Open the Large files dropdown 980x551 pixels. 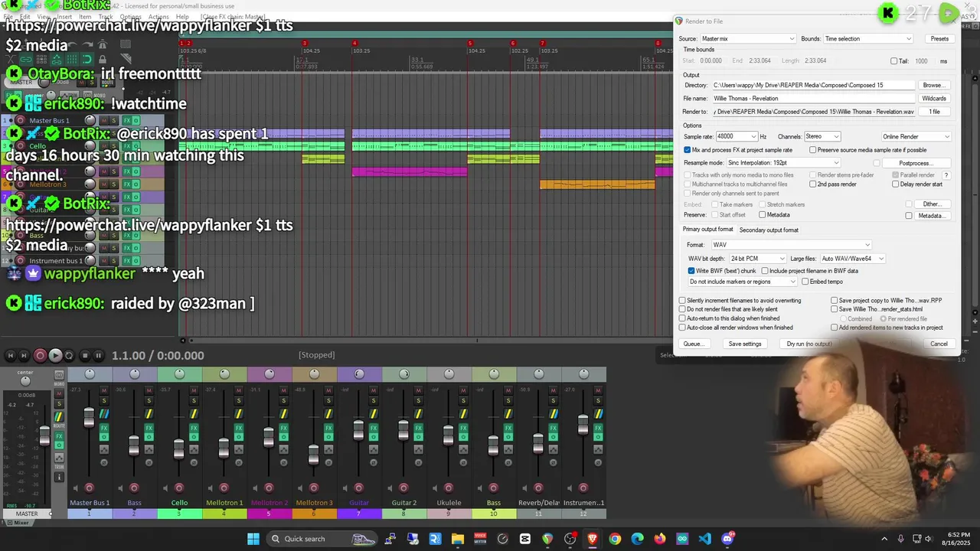point(852,259)
